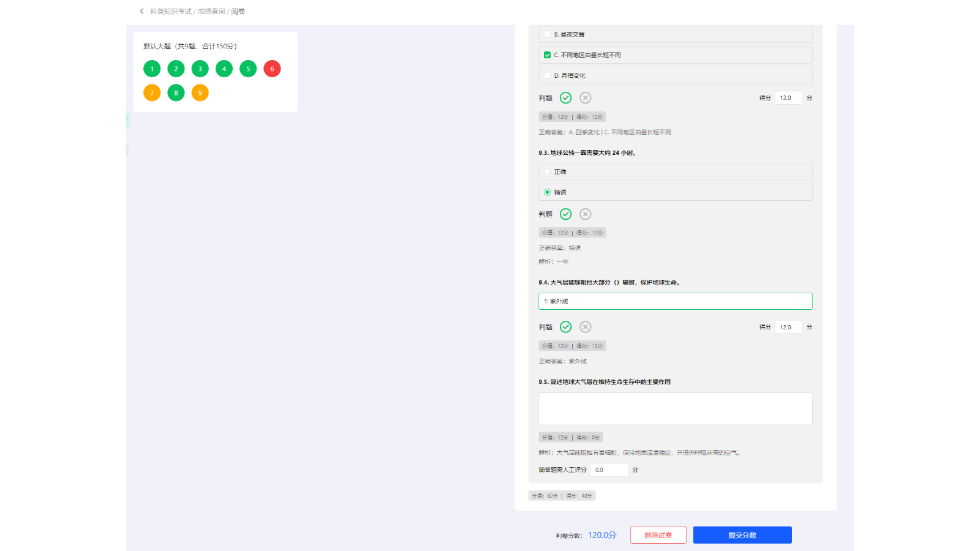
Task: Click the grey X for the 12.0 multiple-choice question
Action: point(586,98)
